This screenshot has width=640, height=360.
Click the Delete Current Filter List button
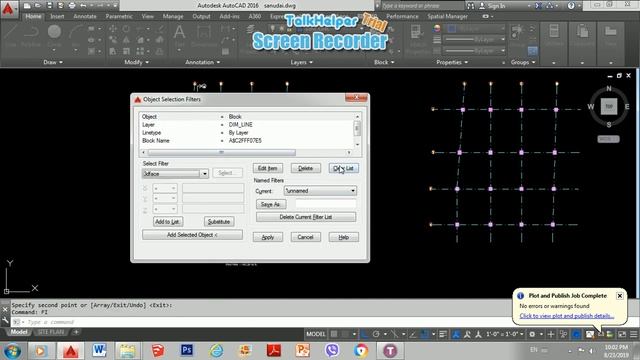[x=306, y=217]
